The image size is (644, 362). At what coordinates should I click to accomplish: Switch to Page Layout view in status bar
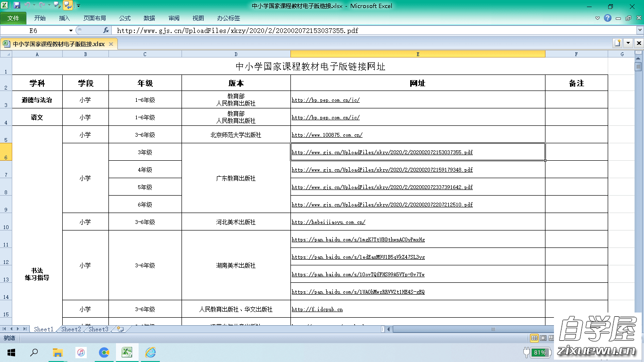pos(543,338)
